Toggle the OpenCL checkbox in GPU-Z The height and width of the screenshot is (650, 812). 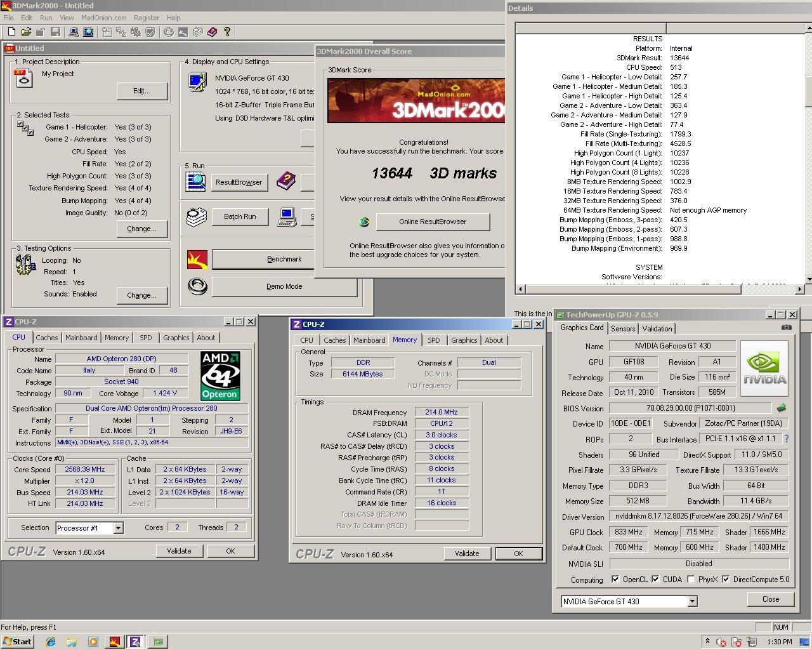[x=615, y=580]
